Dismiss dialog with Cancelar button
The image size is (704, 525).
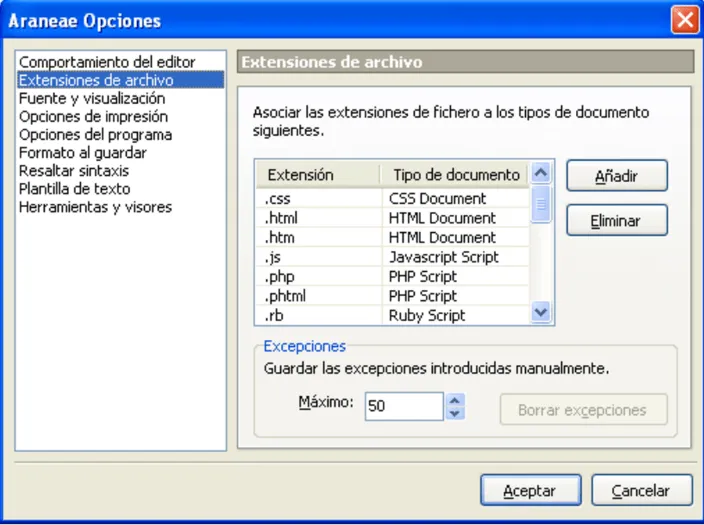click(642, 490)
